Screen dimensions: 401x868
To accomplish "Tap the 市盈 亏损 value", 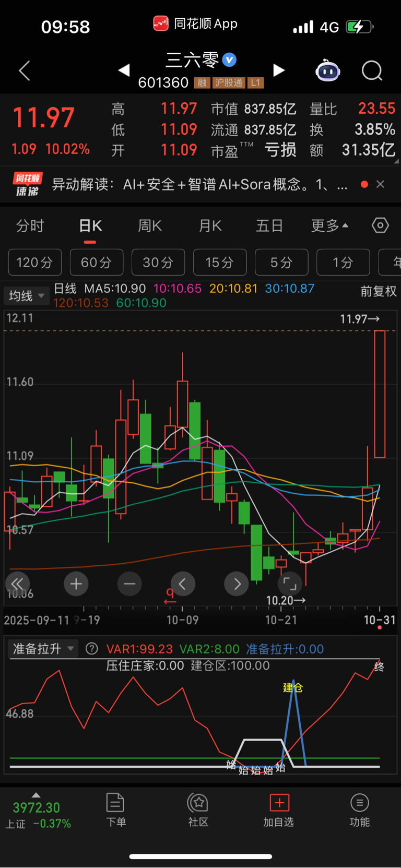I will [x=280, y=150].
